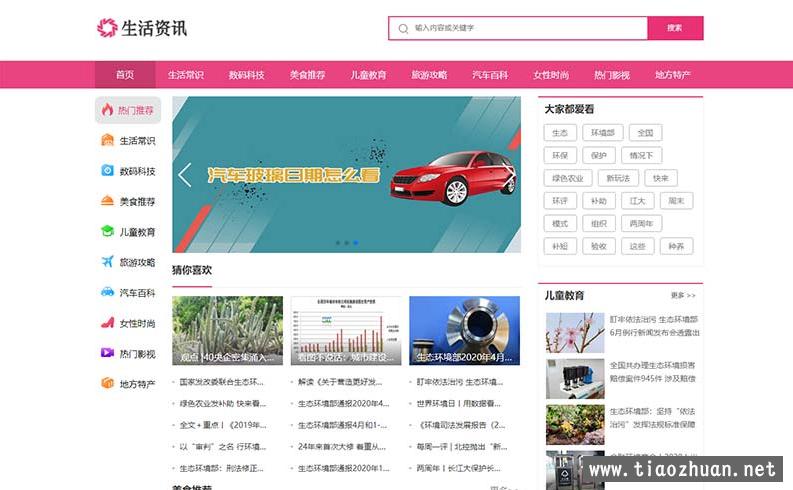
Task: Open 女性时尚 in the top navigation
Action: 551,75
